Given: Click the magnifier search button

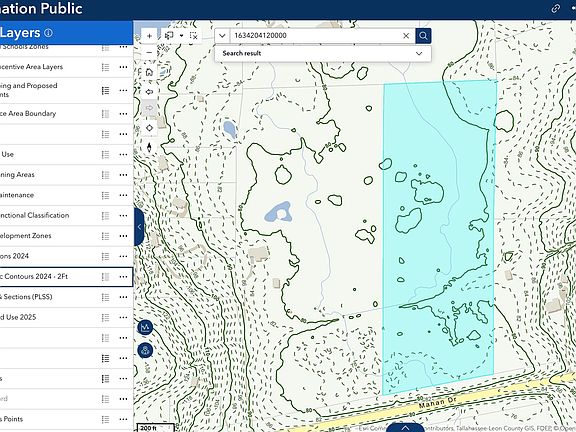Looking at the screenshot, I should (x=423, y=36).
